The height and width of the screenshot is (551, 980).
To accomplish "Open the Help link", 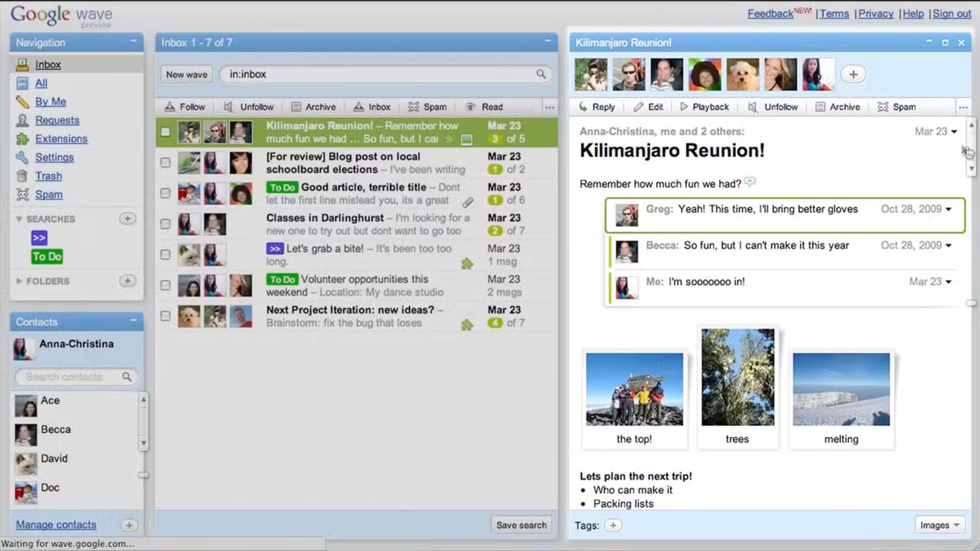I will [x=913, y=14].
